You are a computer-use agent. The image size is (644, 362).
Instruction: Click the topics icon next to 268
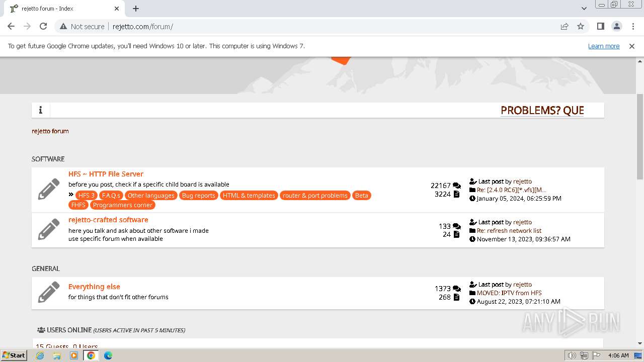[x=456, y=297]
